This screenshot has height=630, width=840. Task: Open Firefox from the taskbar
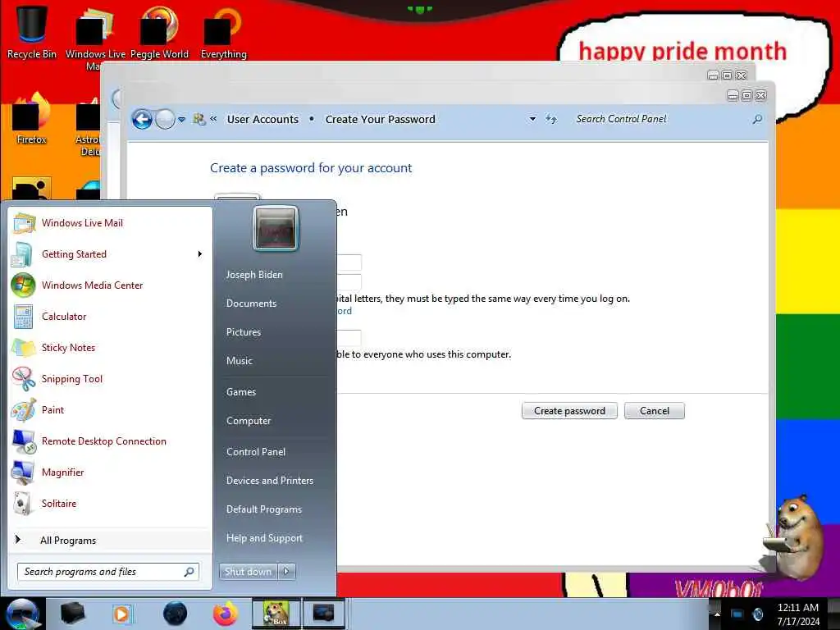[226, 614]
